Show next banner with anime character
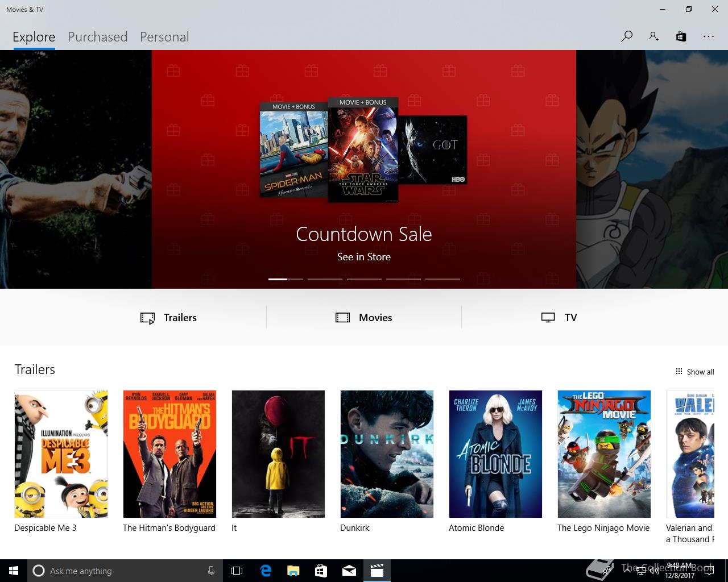 pyautogui.click(x=652, y=169)
